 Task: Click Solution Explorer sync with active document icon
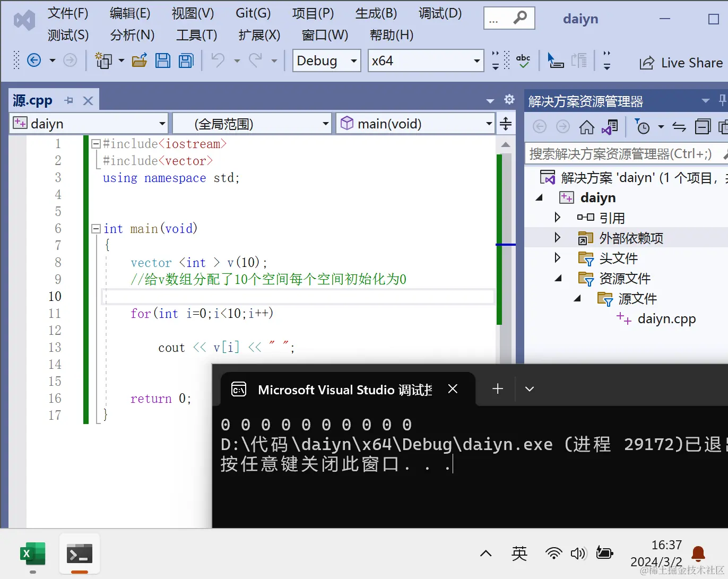679,127
